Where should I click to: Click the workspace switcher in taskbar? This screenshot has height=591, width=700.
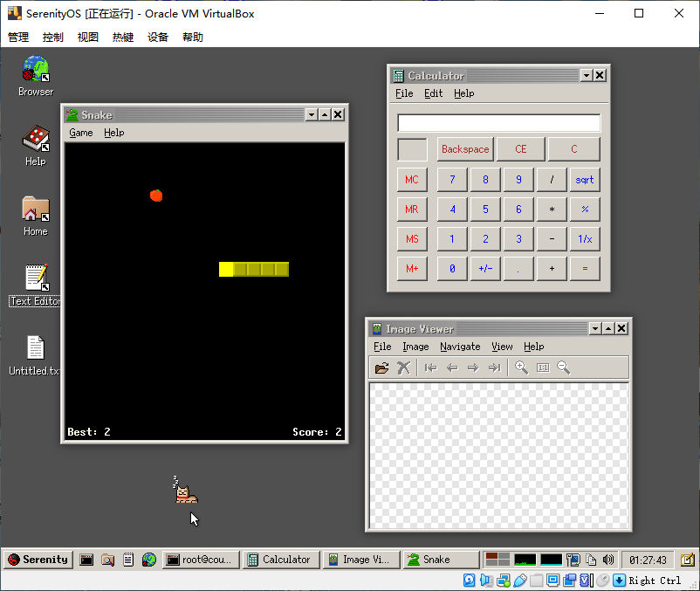point(498,560)
